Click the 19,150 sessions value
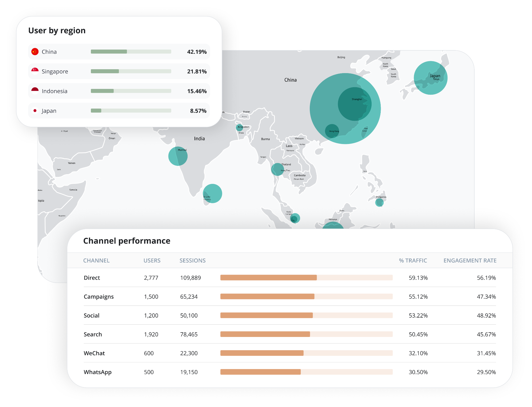 [x=189, y=372]
